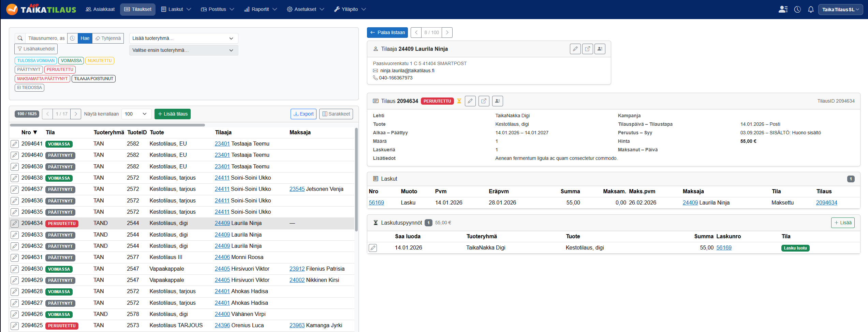Open the Asiakkaat menu item
The height and width of the screenshot is (332, 868).
tap(100, 10)
